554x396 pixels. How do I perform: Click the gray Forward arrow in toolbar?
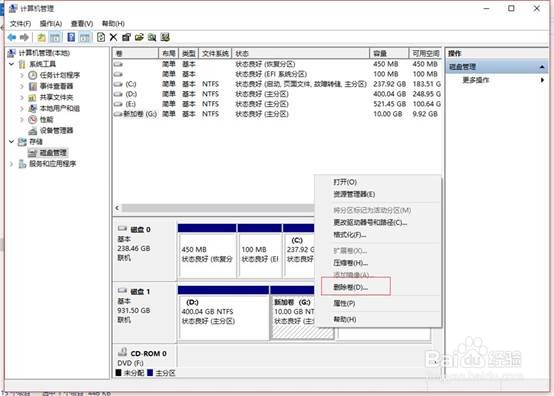24,37
